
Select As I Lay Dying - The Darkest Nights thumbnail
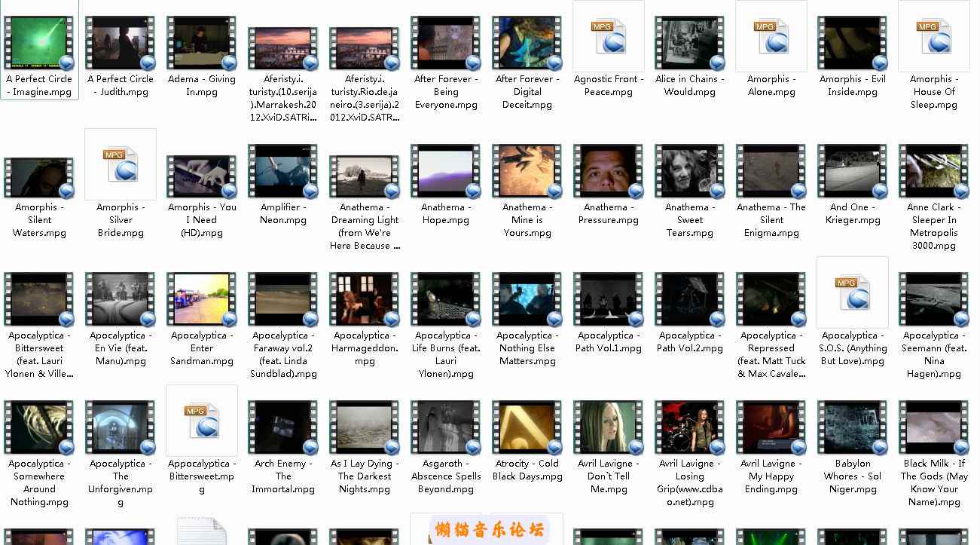[x=365, y=428]
